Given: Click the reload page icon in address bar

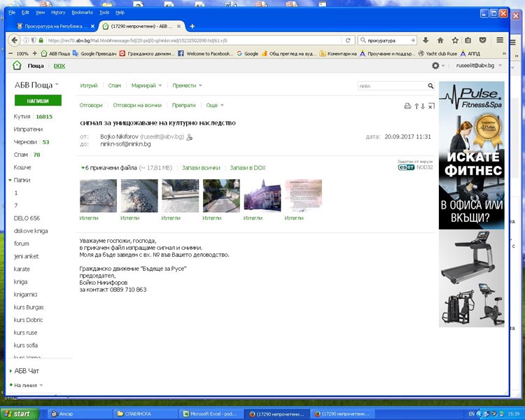Looking at the screenshot, I should (x=348, y=40).
